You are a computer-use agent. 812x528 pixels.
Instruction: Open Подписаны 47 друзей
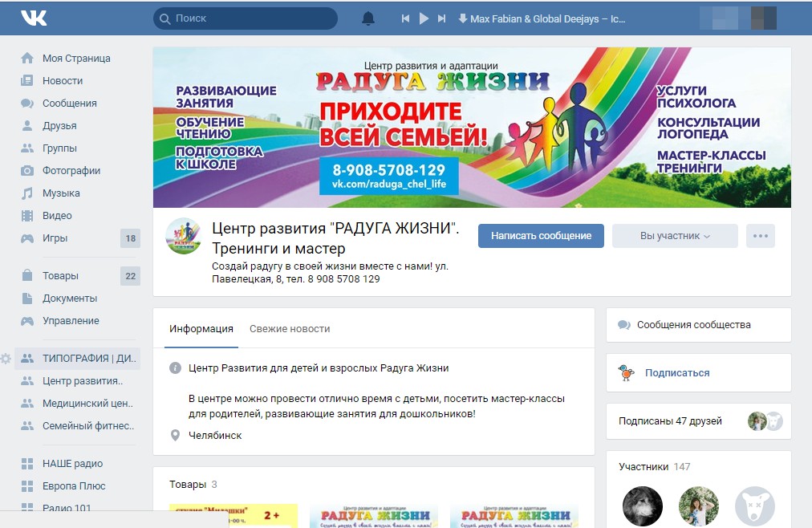tap(698, 421)
